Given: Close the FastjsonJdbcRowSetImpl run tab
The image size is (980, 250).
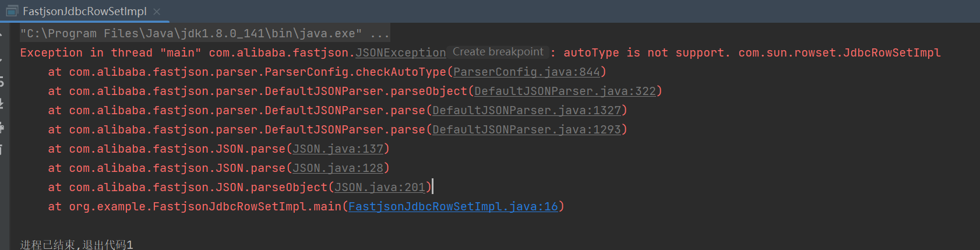Looking at the screenshot, I should 156,11.
